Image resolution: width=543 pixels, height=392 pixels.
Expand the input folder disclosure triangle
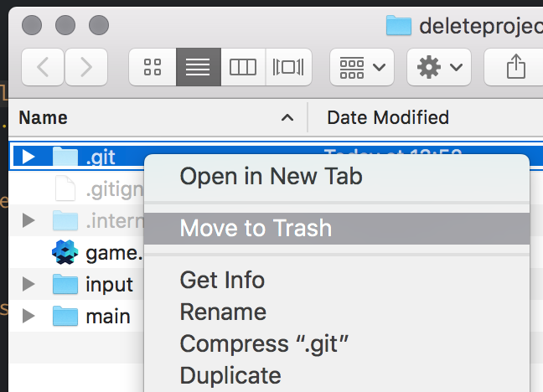pyautogui.click(x=28, y=284)
